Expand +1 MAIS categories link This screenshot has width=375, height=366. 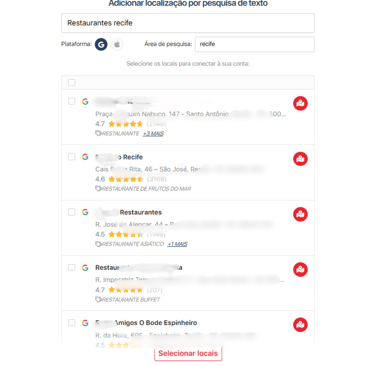177,244
